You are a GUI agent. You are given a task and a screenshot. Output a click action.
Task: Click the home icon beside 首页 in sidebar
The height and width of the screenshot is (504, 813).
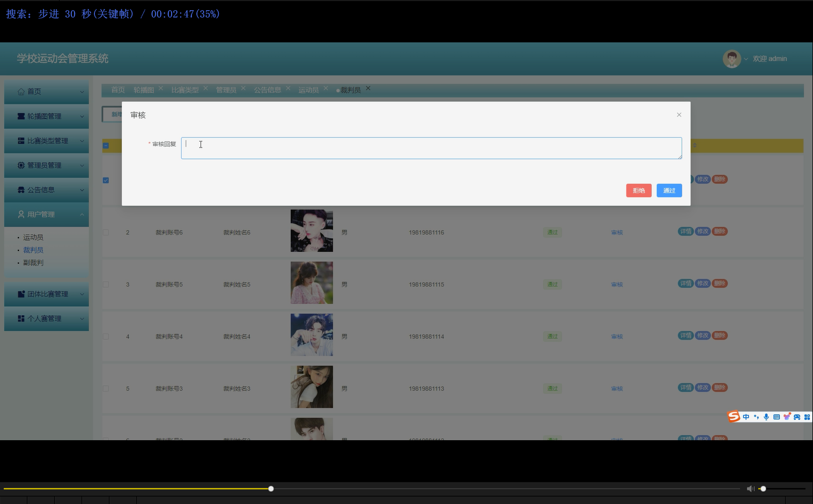[21, 92]
